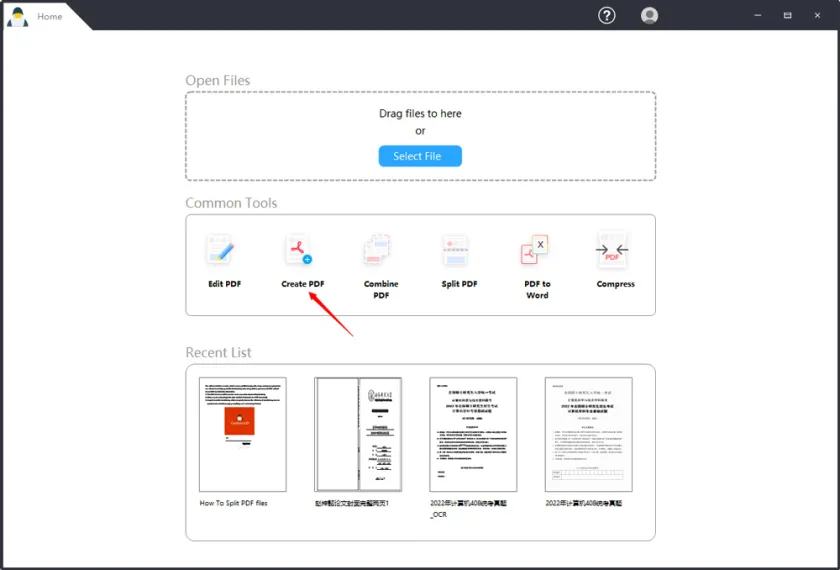Screen dimensions: 840x570
Task: Minimize the application window
Action: point(755,15)
